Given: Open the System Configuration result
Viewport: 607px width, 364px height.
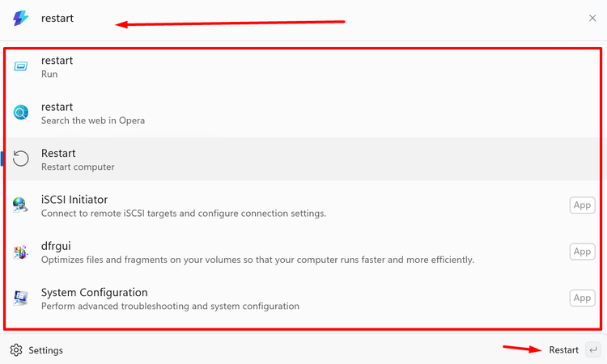Looking at the screenshot, I should [303, 298].
